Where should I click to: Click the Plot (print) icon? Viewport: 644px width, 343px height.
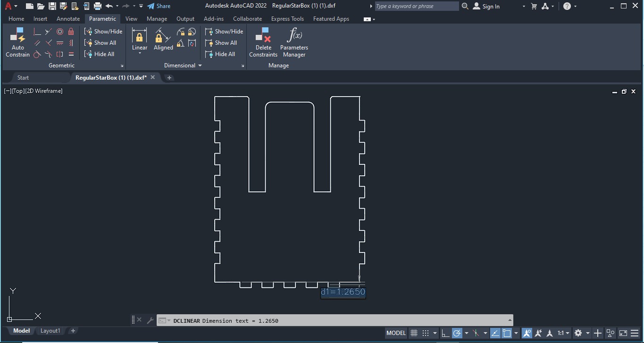98,6
